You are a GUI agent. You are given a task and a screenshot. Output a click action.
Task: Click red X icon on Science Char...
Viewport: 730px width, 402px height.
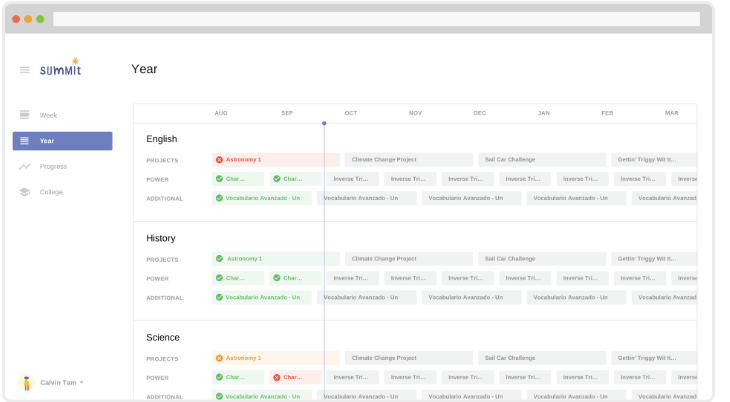(277, 377)
